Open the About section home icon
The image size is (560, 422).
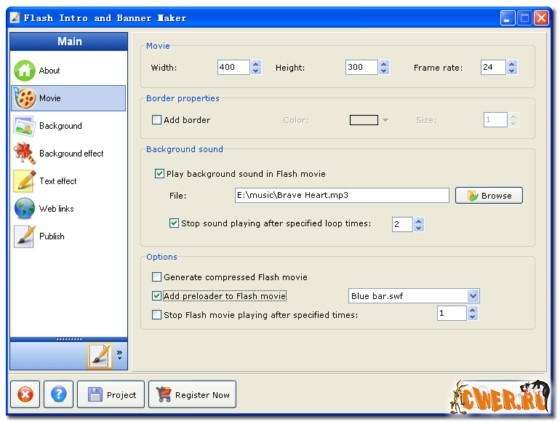click(24, 70)
